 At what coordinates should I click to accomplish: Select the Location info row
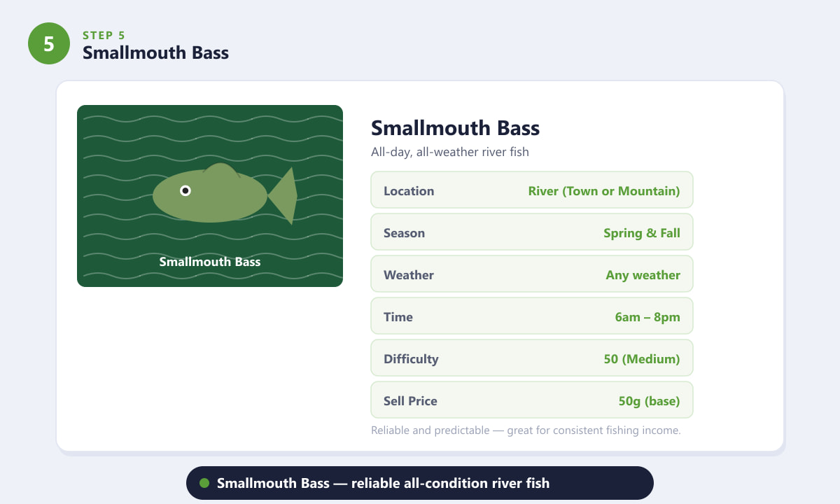pos(532,190)
